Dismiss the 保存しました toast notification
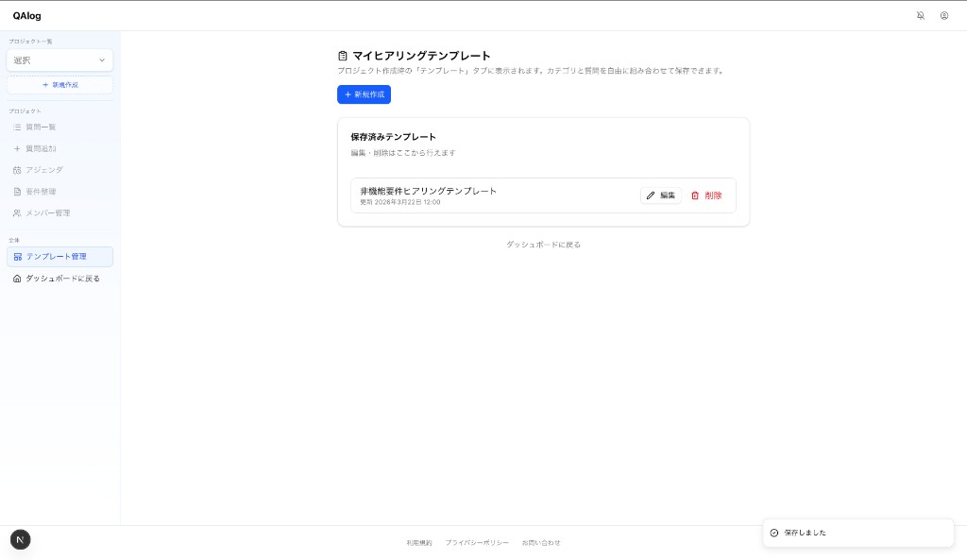This screenshot has height=560, width=967. [x=857, y=533]
